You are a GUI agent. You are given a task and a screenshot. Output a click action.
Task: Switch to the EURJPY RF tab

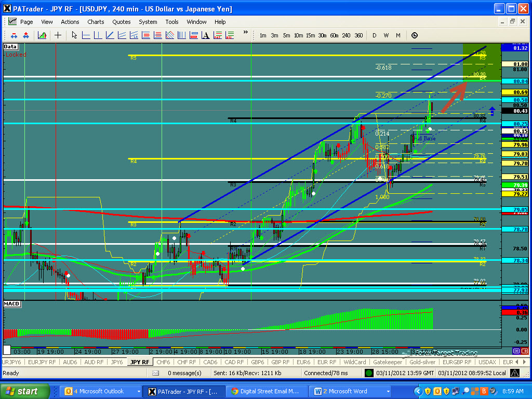[42, 362]
